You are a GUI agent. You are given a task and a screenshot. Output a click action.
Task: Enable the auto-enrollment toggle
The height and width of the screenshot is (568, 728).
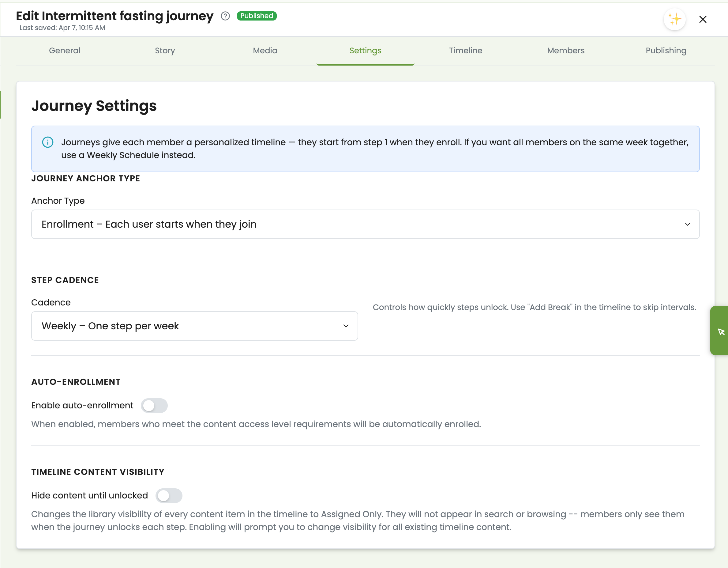pyautogui.click(x=154, y=406)
